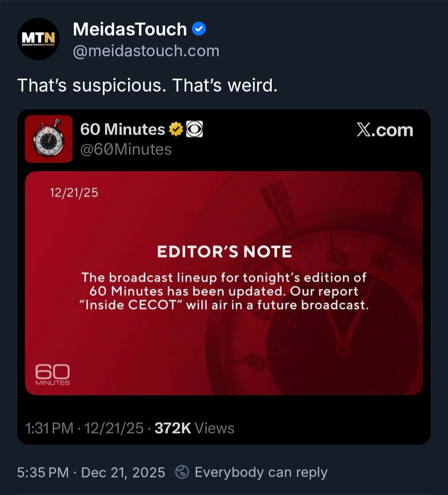The height and width of the screenshot is (495, 448).
Task: Click the 60 Minutes account name
Action: [x=122, y=130]
